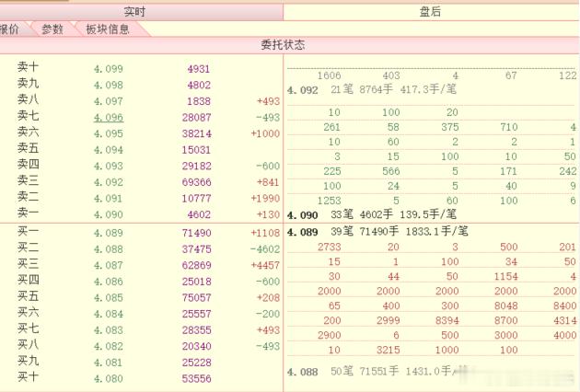Switch to the 盘后 tab
Viewport: 580px width, 392px height.
pos(431,12)
